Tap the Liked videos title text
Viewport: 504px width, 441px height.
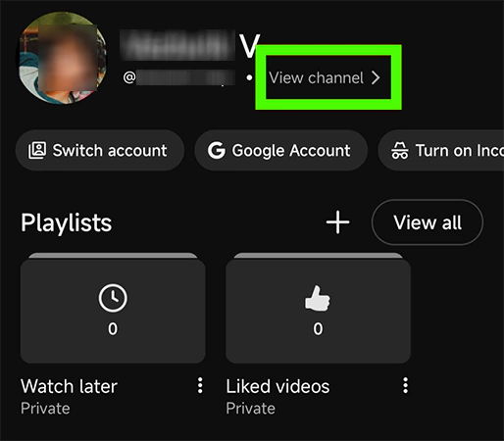point(277,386)
